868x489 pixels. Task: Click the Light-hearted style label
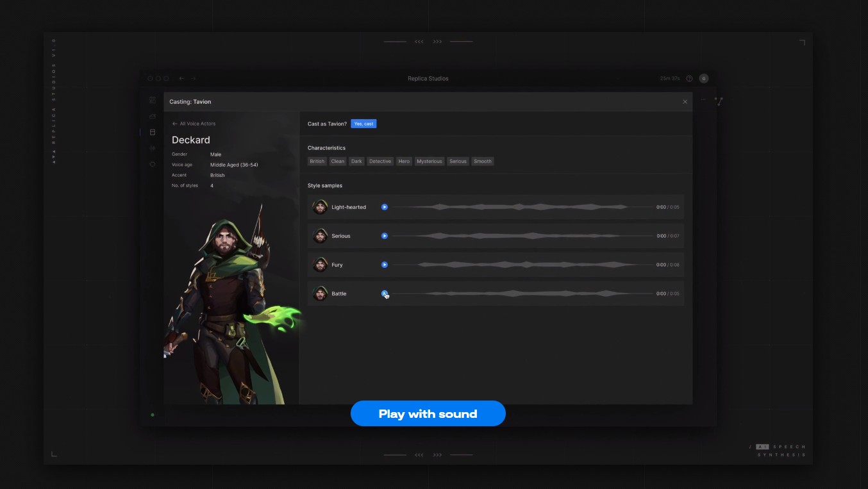coord(349,207)
